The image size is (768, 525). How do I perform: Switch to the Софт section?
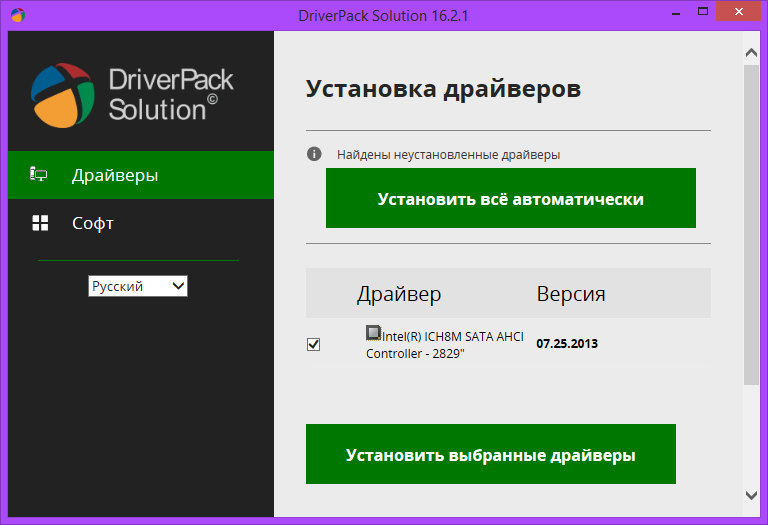[x=93, y=223]
